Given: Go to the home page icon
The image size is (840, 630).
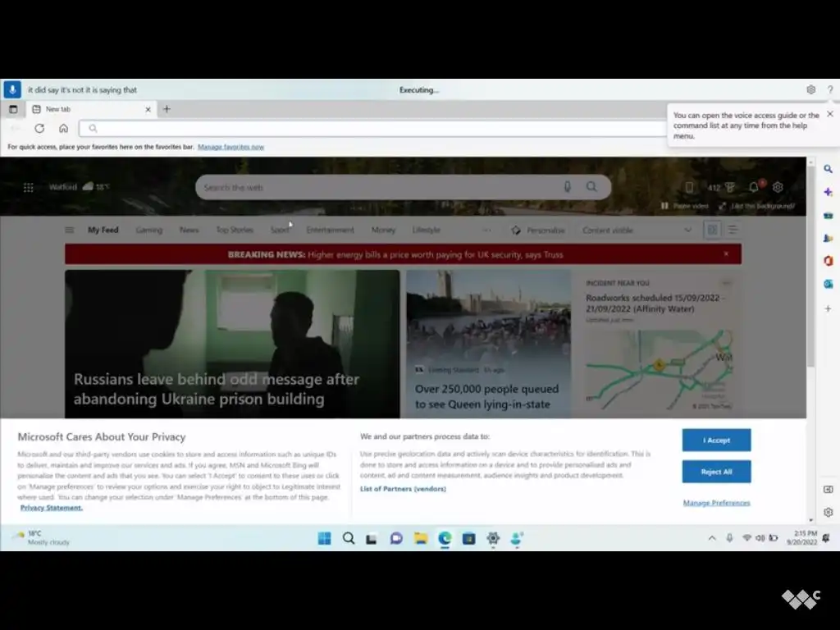Looking at the screenshot, I should [x=63, y=128].
